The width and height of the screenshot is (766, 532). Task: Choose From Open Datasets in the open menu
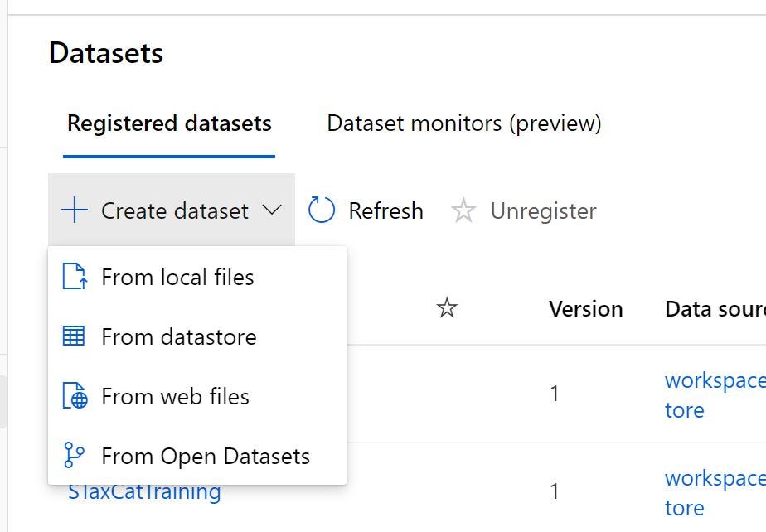click(x=205, y=455)
